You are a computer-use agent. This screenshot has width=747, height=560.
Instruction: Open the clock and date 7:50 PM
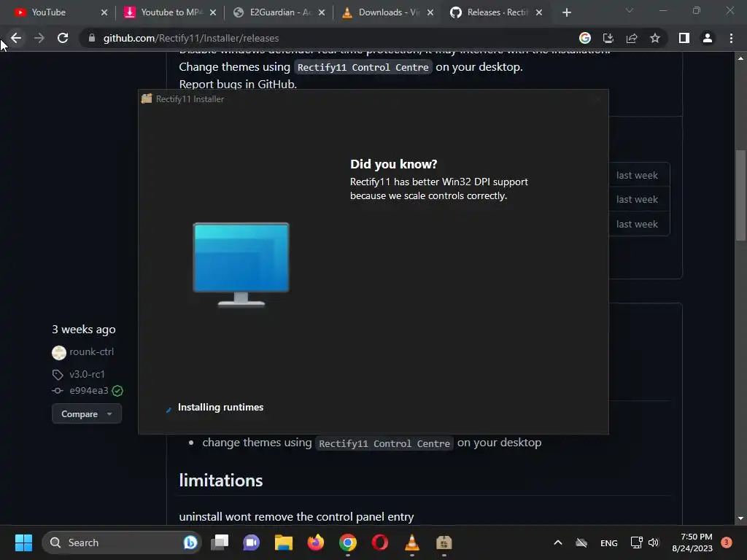[692, 542]
